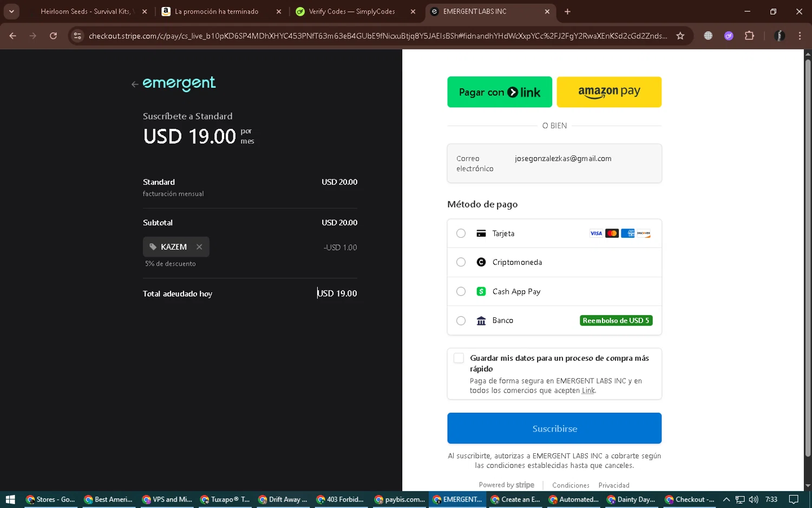Close the Verify Codes SimplyCodes tab
This screenshot has width=812, height=508.
(413, 11)
